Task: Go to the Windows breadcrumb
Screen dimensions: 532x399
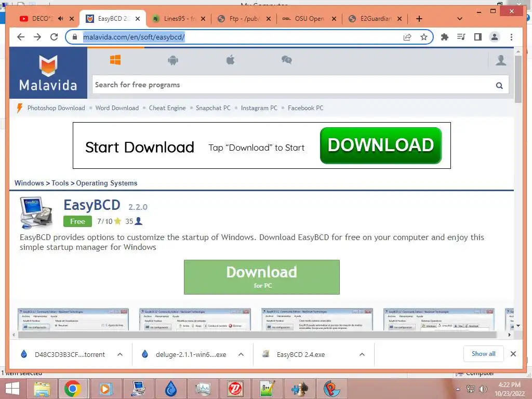Action: 29,183
